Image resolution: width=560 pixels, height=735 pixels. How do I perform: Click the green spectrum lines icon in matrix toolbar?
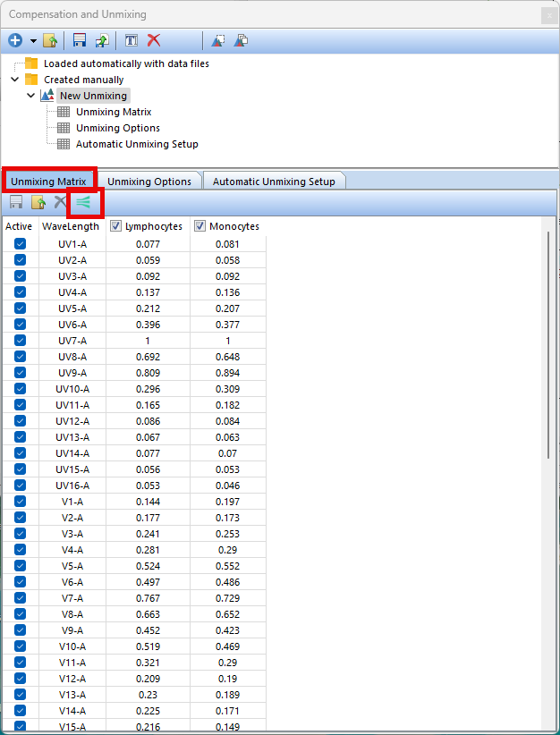pyautogui.click(x=83, y=203)
